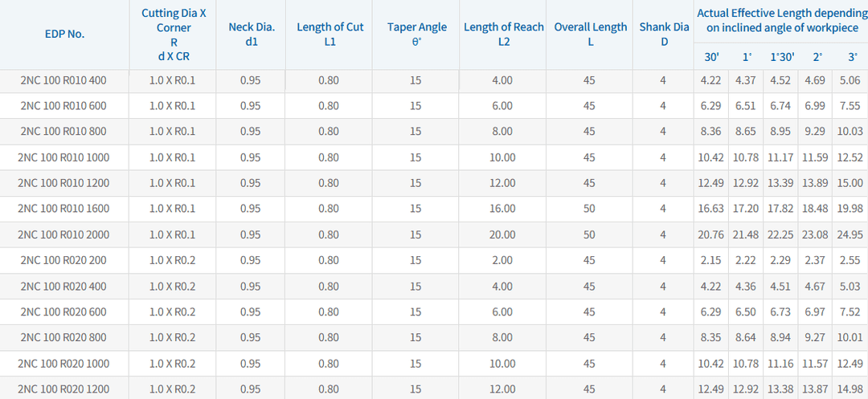Image resolution: width=868 pixels, height=399 pixels.
Task: Select the 1°30' inclined angle sub-header
Action: [782, 57]
